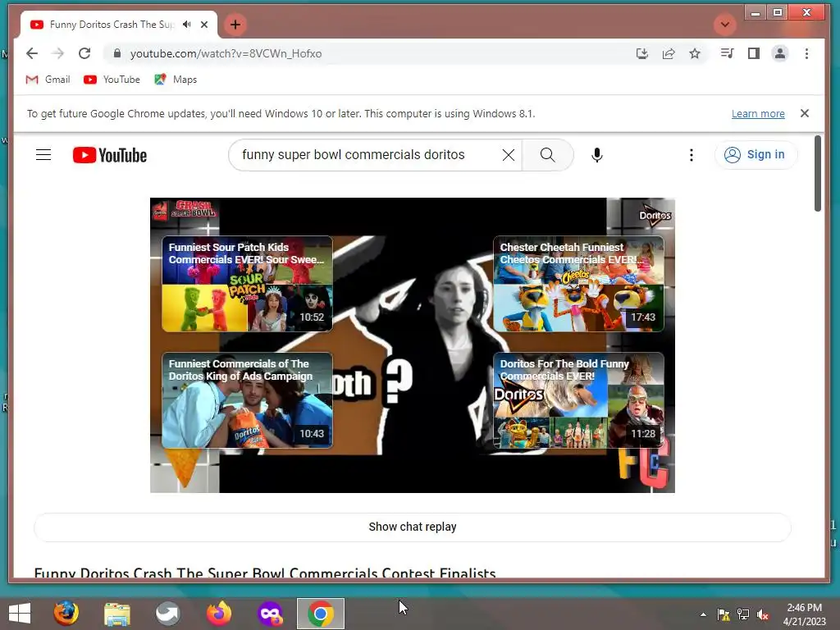Viewport: 840px width, 630px height.
Task: Open the purple mask taskbar icon
Action: (x=269, y=614)
